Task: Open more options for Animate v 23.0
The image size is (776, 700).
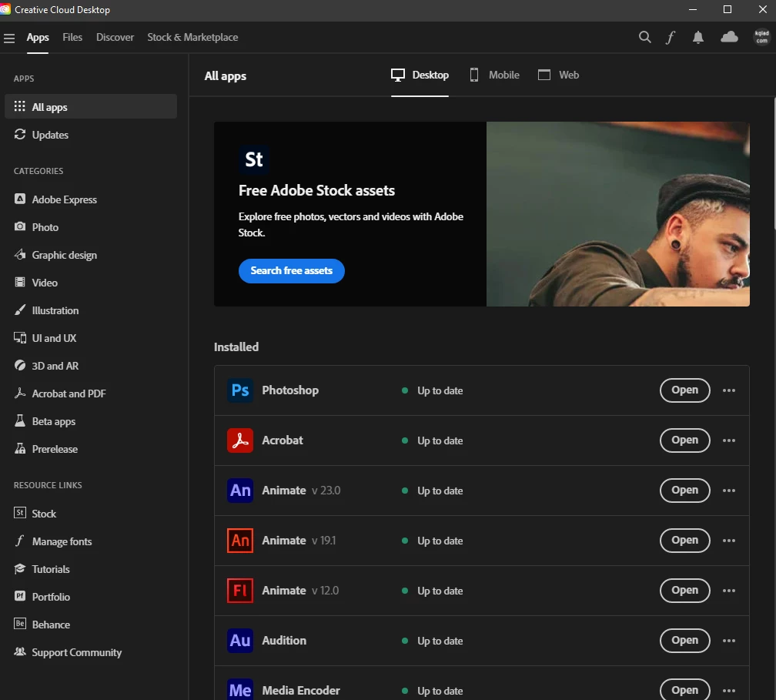Action: pyautogui.click(x=728, y=490)
